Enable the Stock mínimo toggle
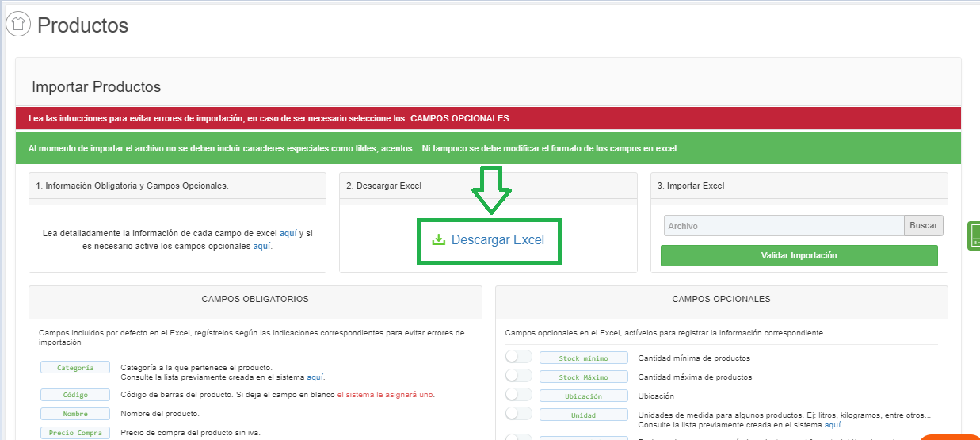The width and height of the screenshot is (980, 440). [519, 357]
